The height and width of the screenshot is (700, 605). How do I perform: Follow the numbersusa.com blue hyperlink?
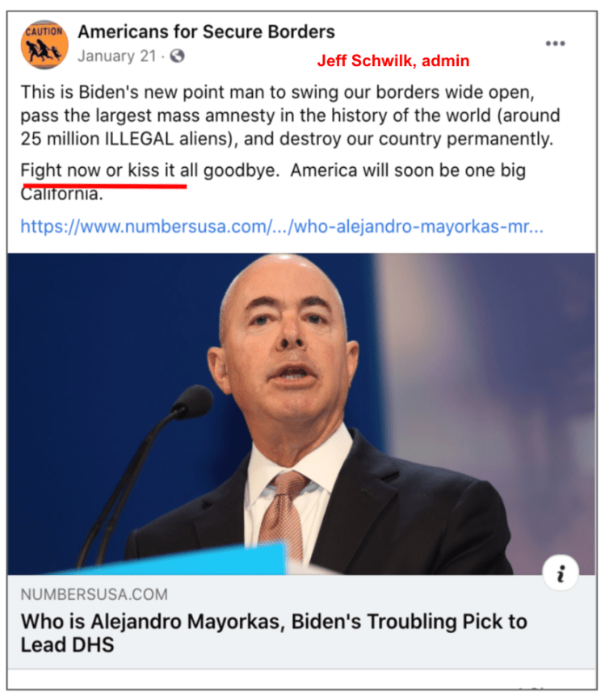(x=282, y=227)
